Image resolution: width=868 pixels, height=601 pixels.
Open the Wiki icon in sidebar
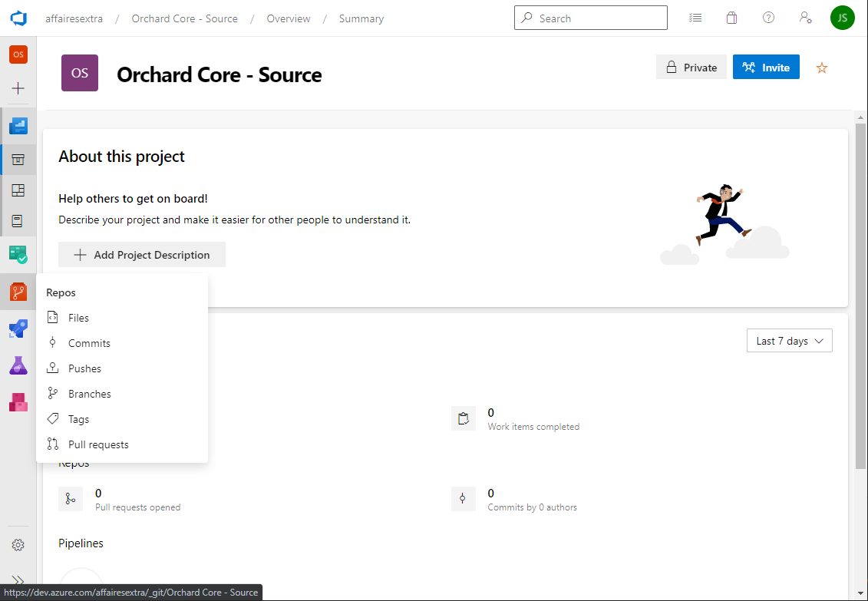18,221
